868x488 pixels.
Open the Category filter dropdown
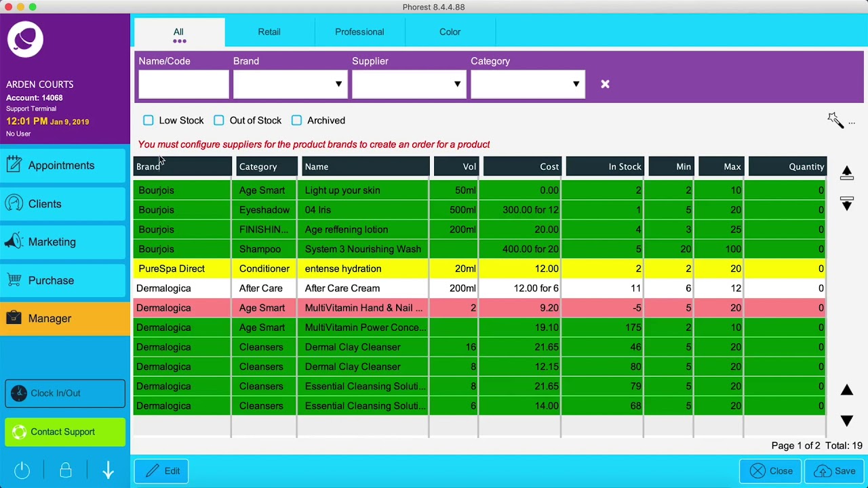[528, 84]
